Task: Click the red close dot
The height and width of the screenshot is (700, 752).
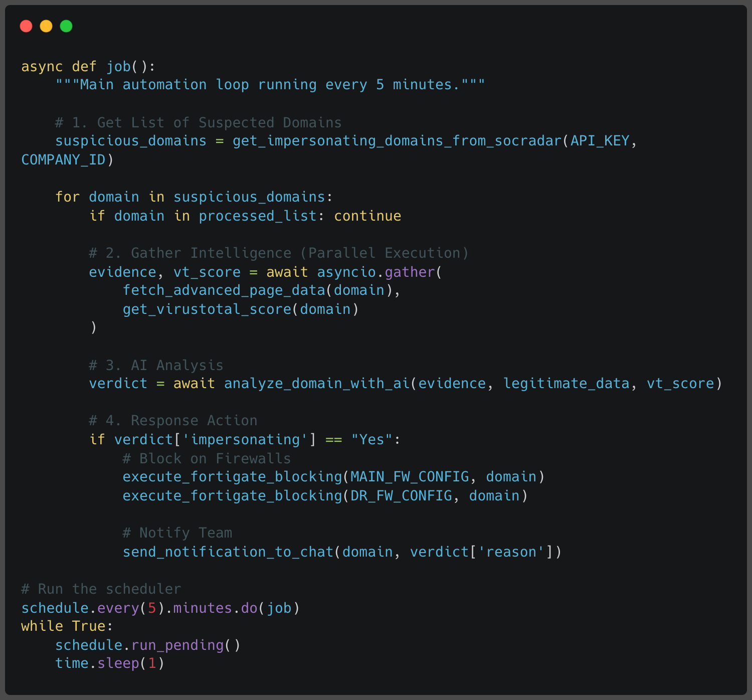Action: click(26, 26)
